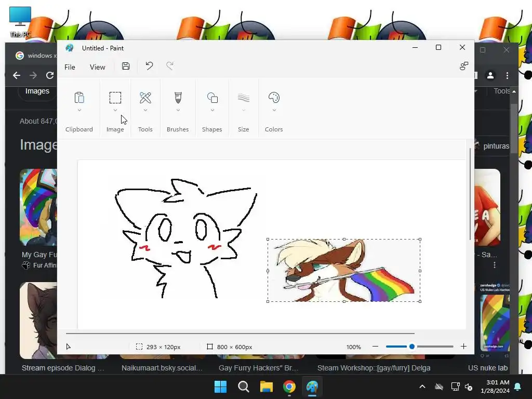The width and height of the screenshot is (532, 399).
Task: Open the Chrome three-dot menu
Action: click(x=507, y=75)
